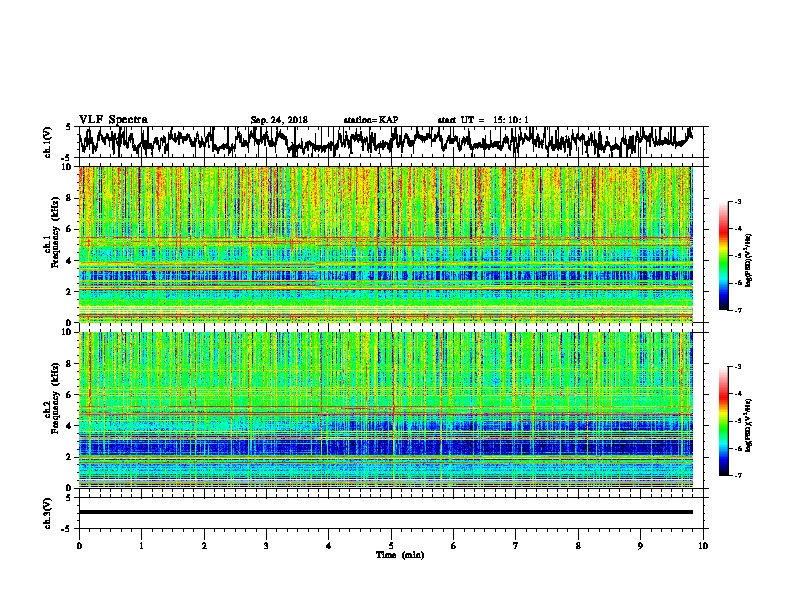Click the time axis tick label '7'
This screenshot has height=612, width=792.
click(x=516, y=546)
